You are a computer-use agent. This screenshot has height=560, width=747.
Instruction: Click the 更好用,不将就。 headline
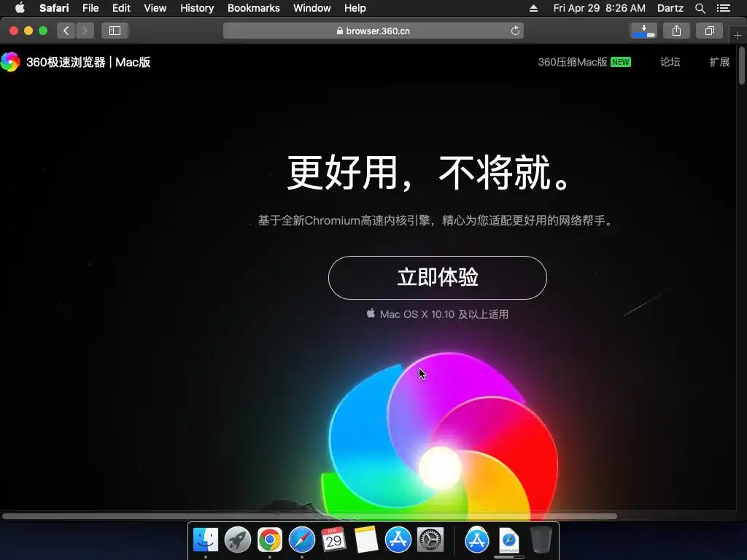click(x=429, y=172)
